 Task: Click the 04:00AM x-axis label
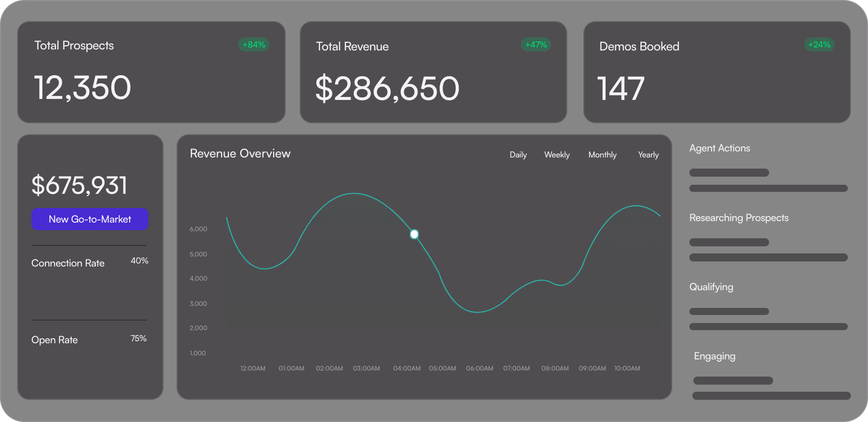407,368
